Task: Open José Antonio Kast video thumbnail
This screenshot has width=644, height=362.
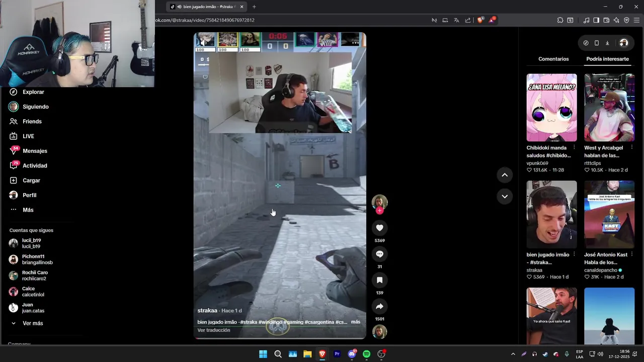Action: (x=609, y=214)
